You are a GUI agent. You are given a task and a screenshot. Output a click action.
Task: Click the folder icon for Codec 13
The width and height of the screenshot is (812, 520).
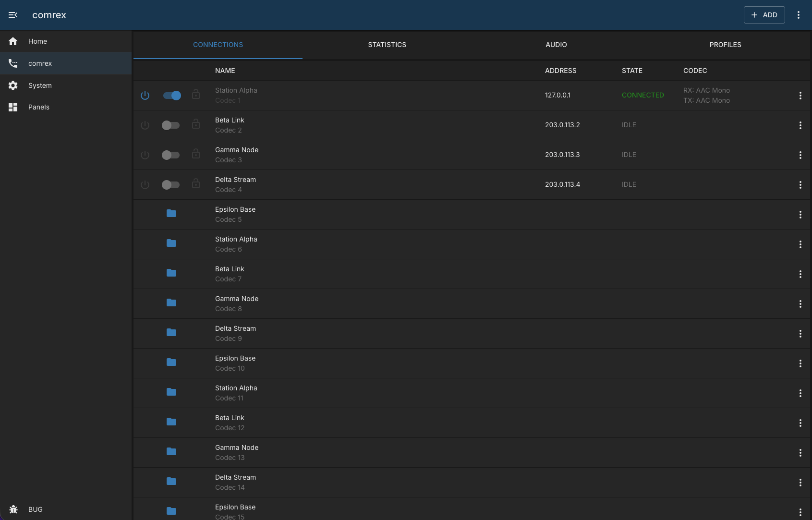point(171,451)
